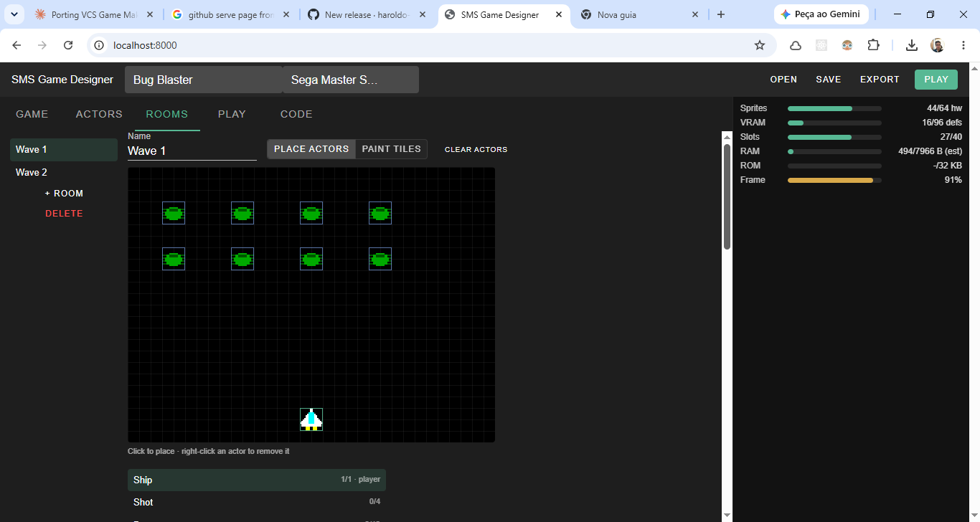This screenshot has height=522, width=980.
Task: Open the PLAY tab in editor
Action: (x=232, y=114)
